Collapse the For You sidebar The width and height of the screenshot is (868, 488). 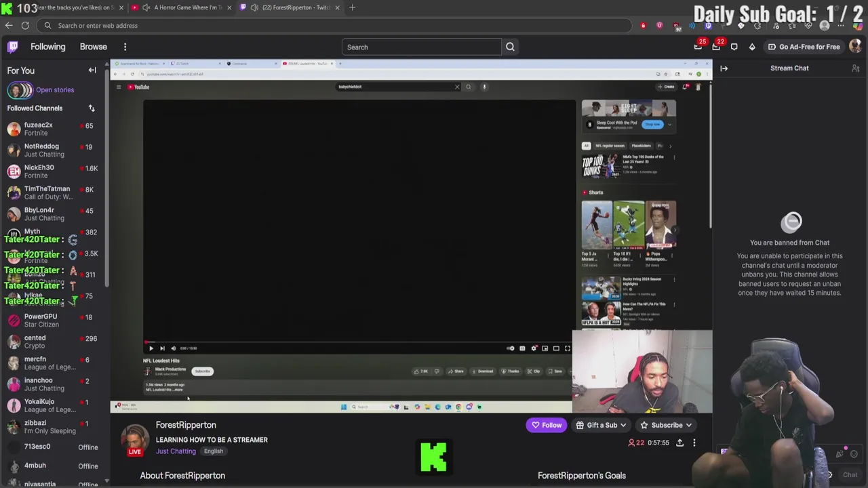92,70
